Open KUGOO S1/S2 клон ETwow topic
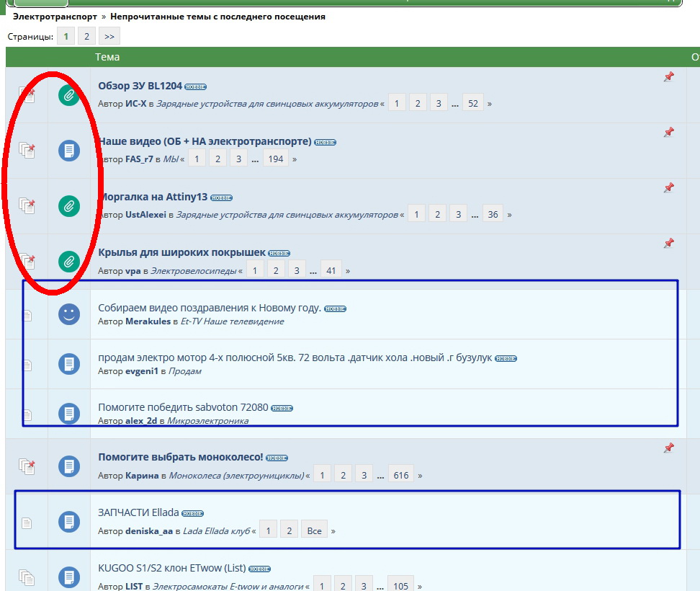 pyautogui.click(x=171, y=567)
